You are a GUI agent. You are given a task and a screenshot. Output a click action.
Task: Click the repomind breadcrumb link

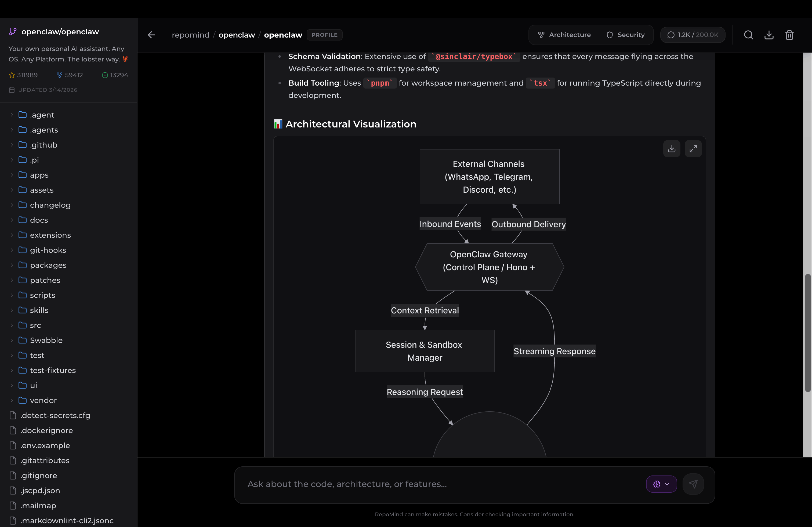pyautogui.click(x=190, y=35)
